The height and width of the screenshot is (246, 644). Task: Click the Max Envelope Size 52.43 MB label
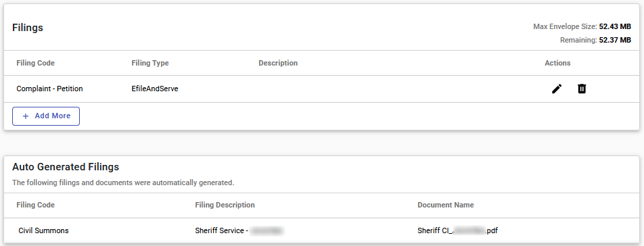(582, 26)
